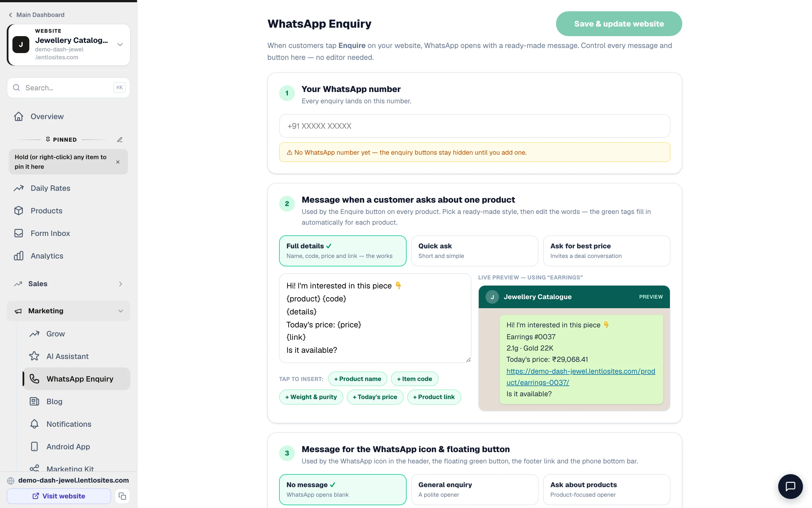The height and width of the screenshot is (508, 812).
Task: Click the J website avatar
Action: (21, 45)
